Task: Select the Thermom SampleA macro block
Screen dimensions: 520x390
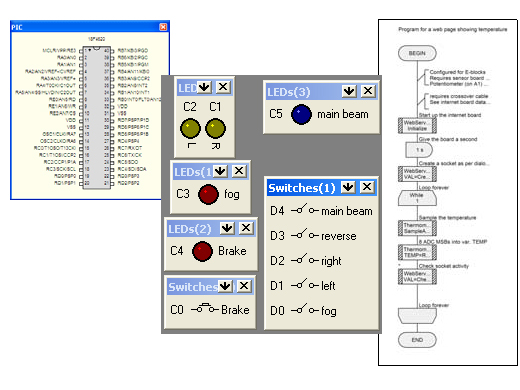Action: click(x=417, y=228)
